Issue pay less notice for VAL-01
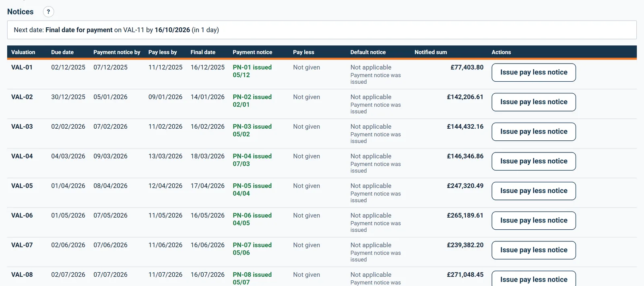This screenshot has height=286, width=644. 534,72
